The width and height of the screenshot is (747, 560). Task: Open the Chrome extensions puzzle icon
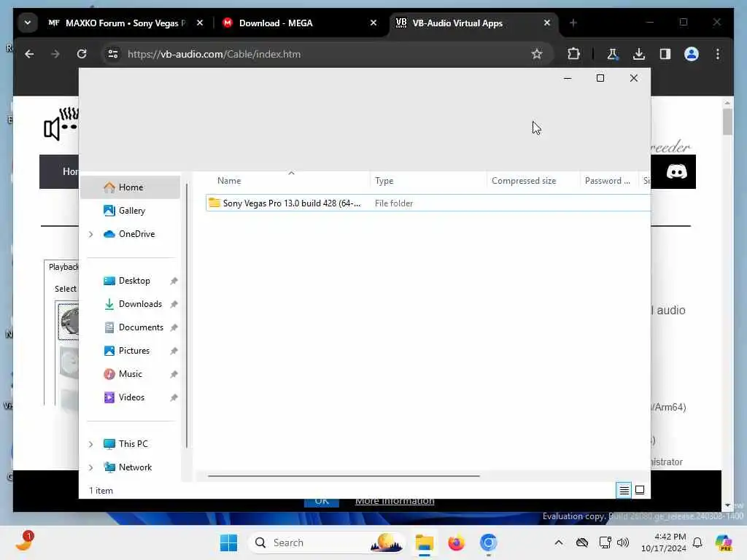[573, 54]
